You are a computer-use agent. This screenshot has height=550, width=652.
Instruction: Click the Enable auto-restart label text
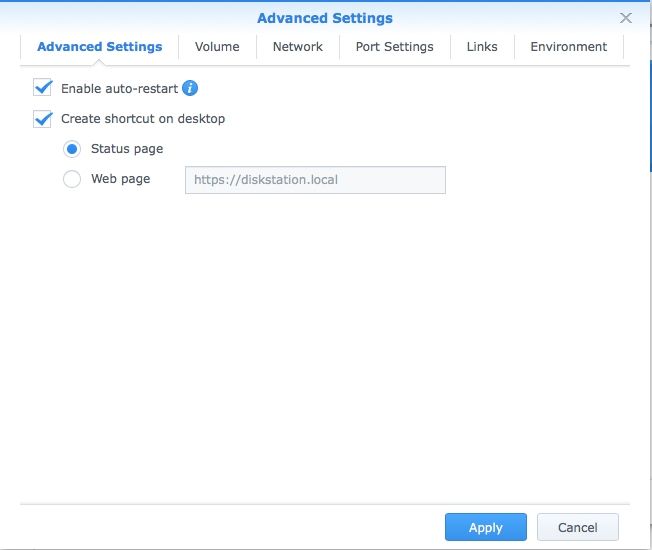coord(119,89)
